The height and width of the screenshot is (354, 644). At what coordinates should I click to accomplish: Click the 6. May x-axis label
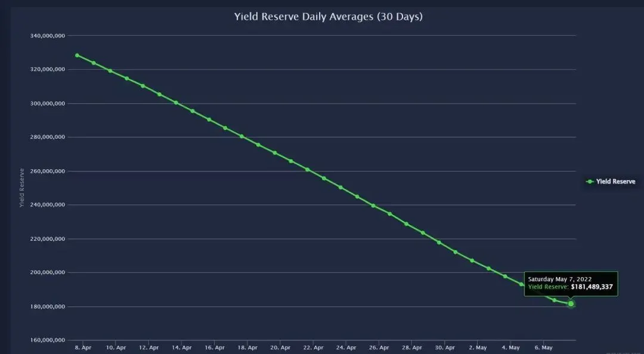pos(543,348)
